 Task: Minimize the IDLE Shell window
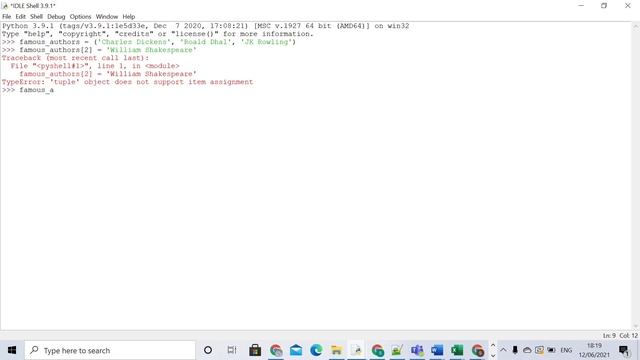(x=581, y=6)
